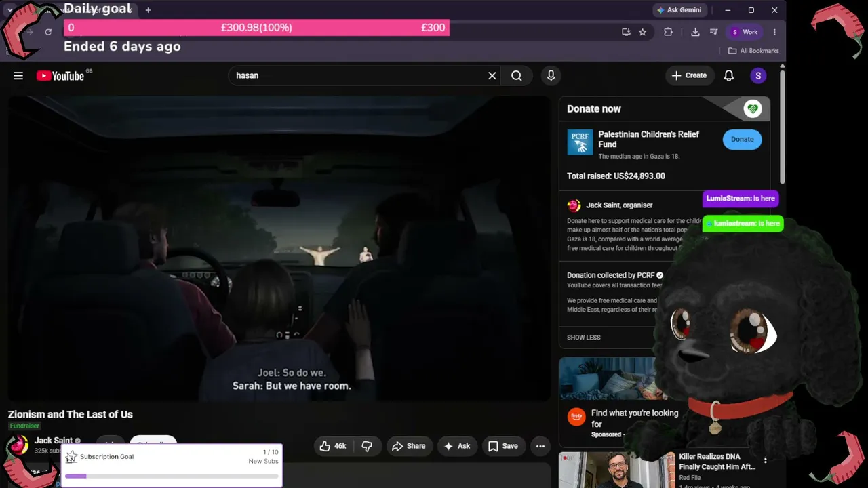
Task: Share the video
Action: (409, 446)
